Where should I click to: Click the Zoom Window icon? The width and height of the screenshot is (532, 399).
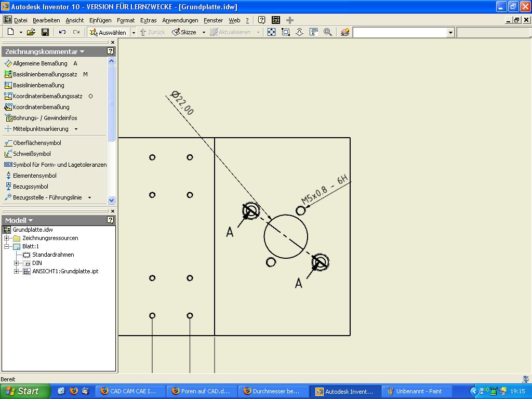pyautogui.click(x=286, y=32)
